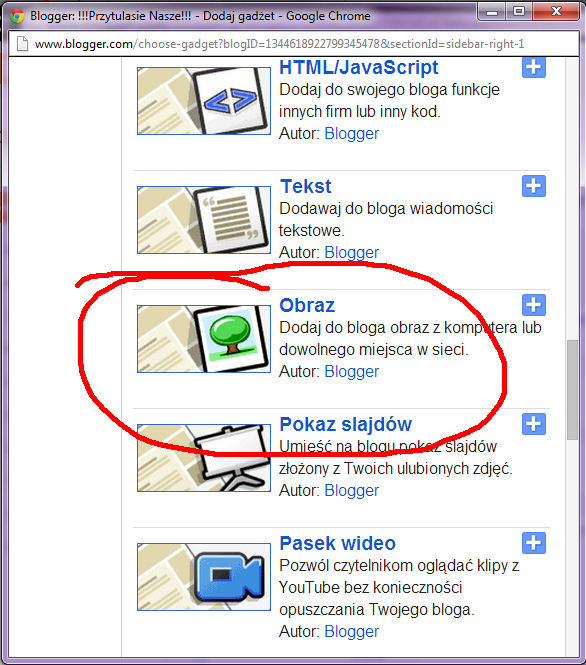586x665 pixels.
Task: Add the HTML/JavaScript gadget with plus icon
Action: click(533, 67)
